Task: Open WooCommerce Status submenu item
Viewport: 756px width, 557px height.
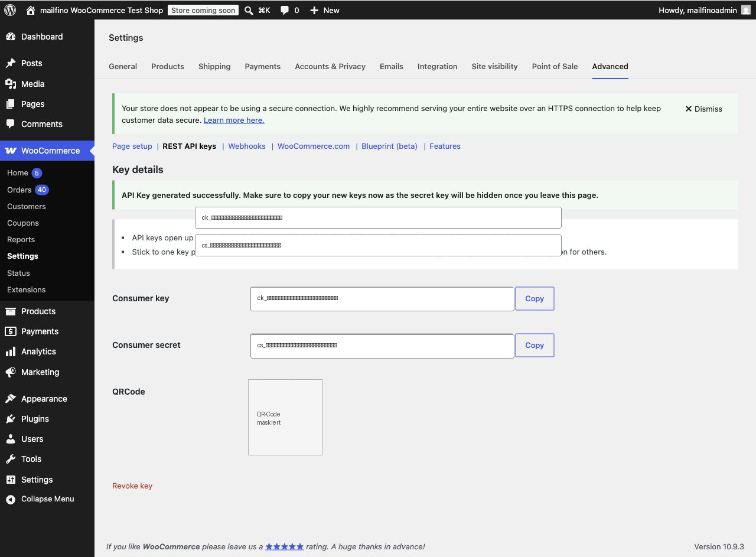Action: pyautogui.click(x=18, y=273)
